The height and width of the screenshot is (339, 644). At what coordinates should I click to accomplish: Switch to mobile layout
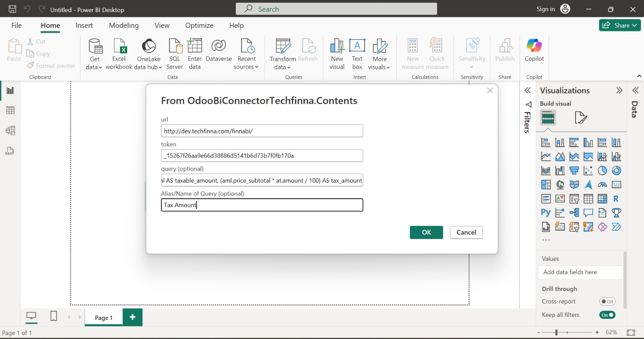click(54, 316)
